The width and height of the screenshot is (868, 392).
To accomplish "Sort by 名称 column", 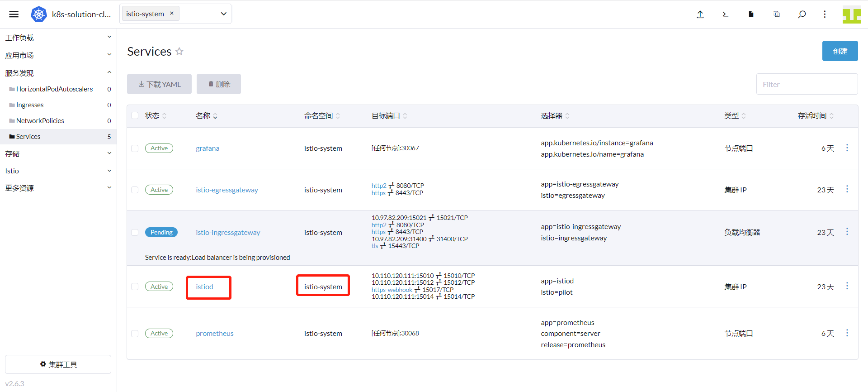I will pos(207,116).
